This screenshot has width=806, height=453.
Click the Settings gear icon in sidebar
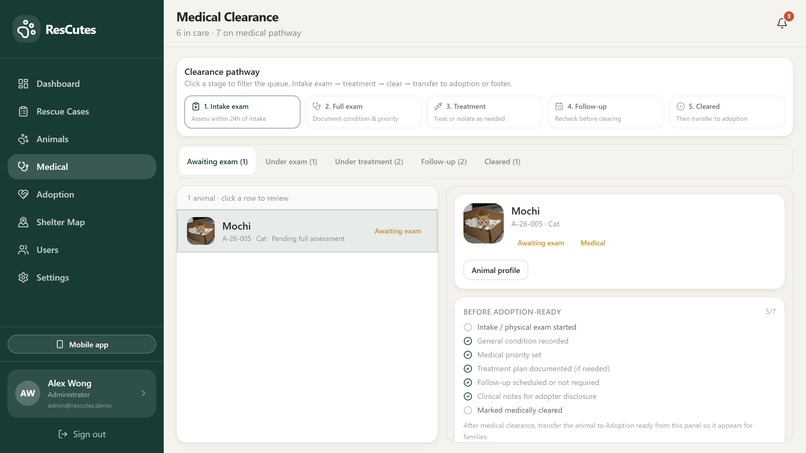pyautogui.click(x=23, y=278)
